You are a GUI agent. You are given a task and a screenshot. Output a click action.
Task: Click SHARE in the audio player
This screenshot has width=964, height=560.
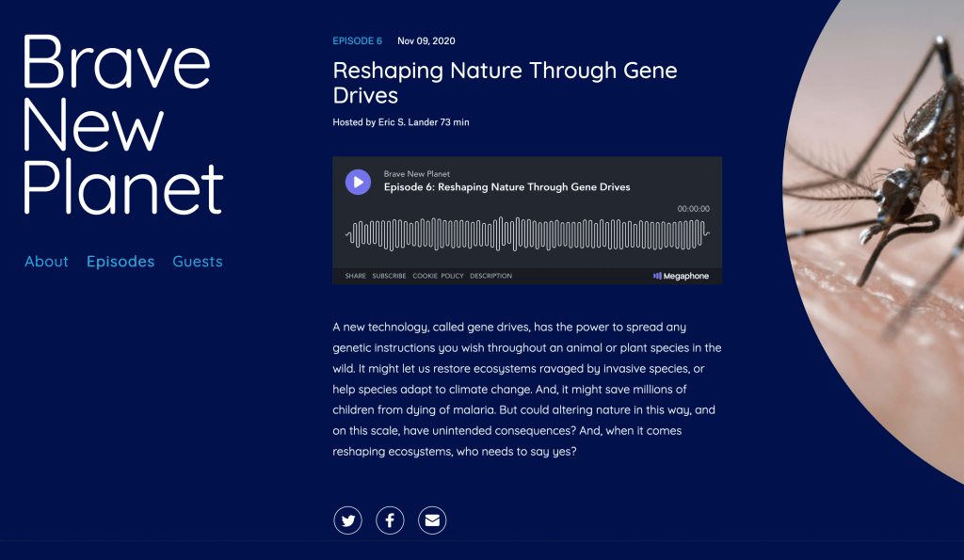click(x=355, y=276)
